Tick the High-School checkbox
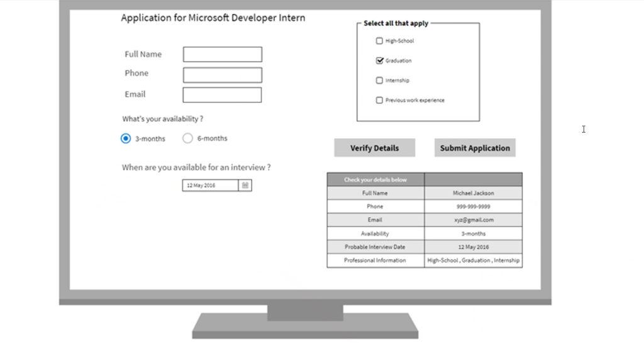 coord(379,41)
